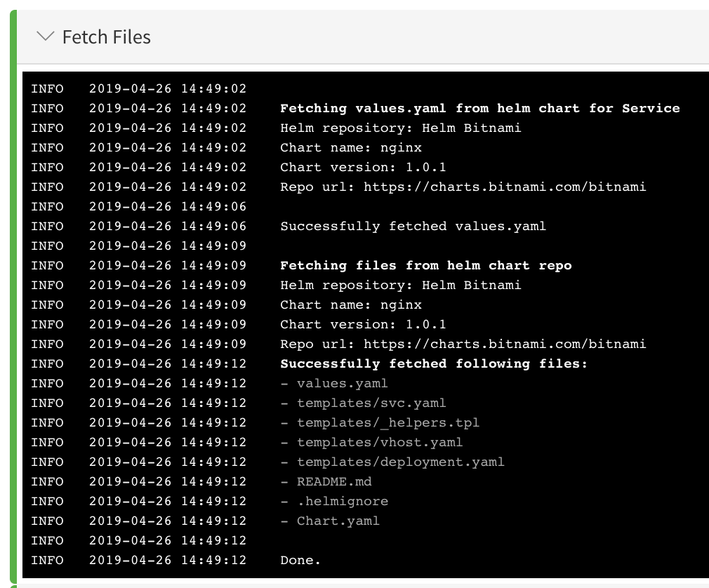
Task: Click the 'Fetching files from helm chart repo' line
Action: pyautogui.click(x=426, y=266)
